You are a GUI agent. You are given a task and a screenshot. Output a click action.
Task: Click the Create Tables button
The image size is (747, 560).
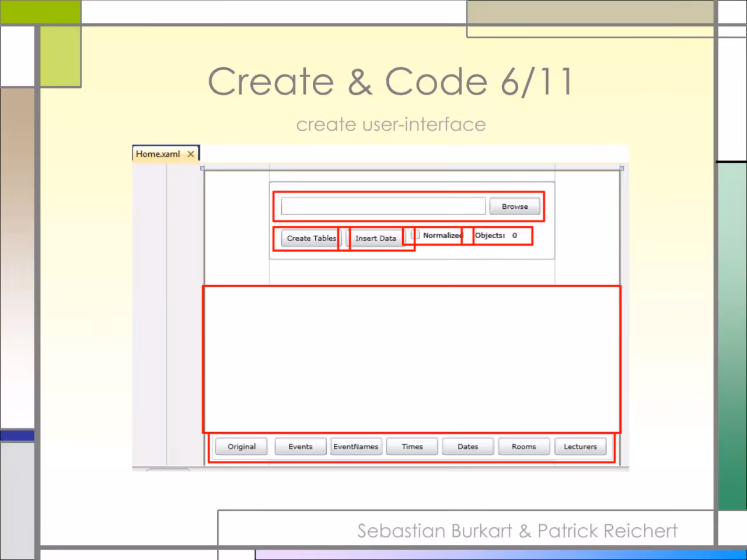point(311,238)
